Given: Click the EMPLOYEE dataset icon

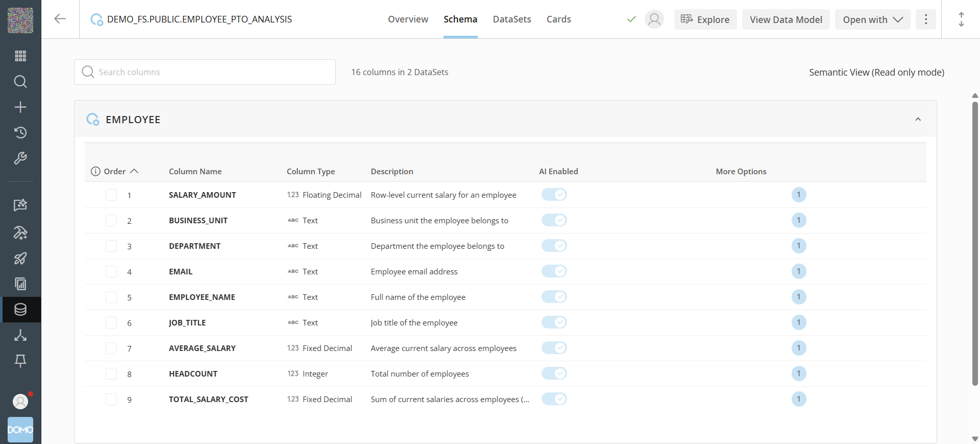Looking at the screenshot, I should coord(93,120).
